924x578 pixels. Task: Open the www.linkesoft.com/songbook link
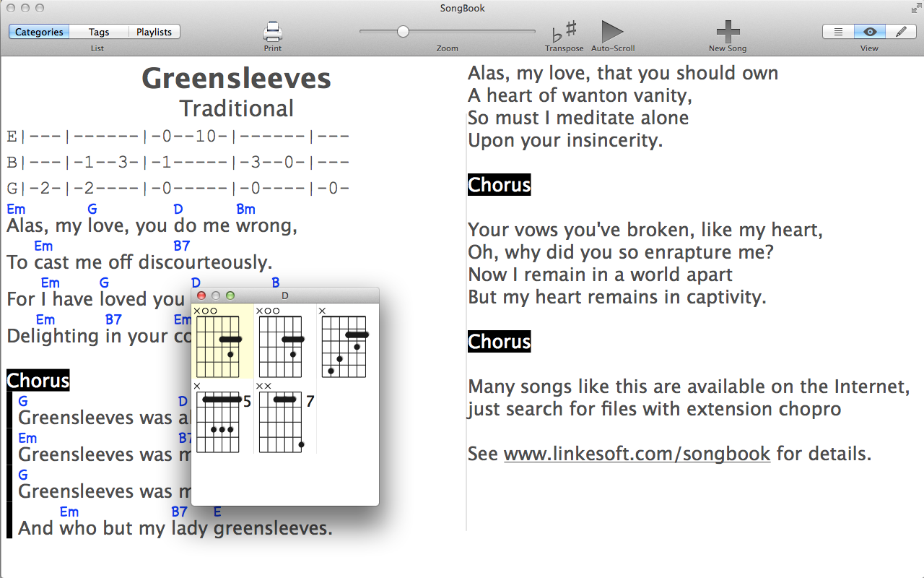636,454
